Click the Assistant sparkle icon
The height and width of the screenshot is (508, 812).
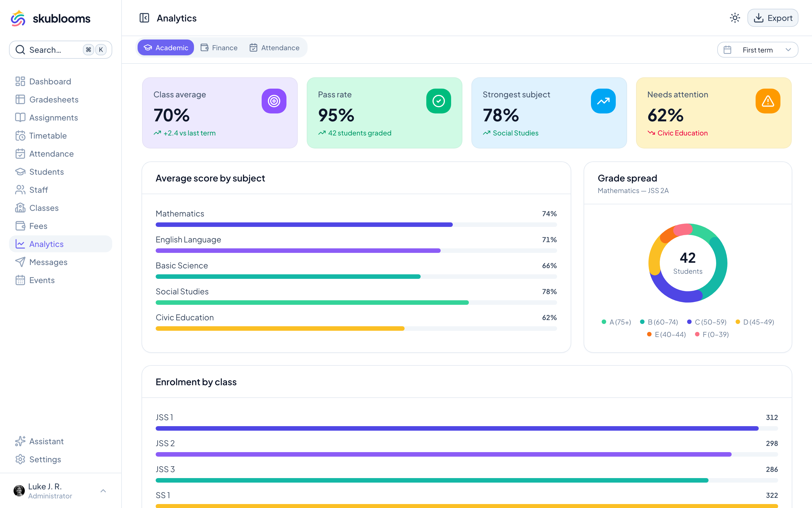[20, 441]
